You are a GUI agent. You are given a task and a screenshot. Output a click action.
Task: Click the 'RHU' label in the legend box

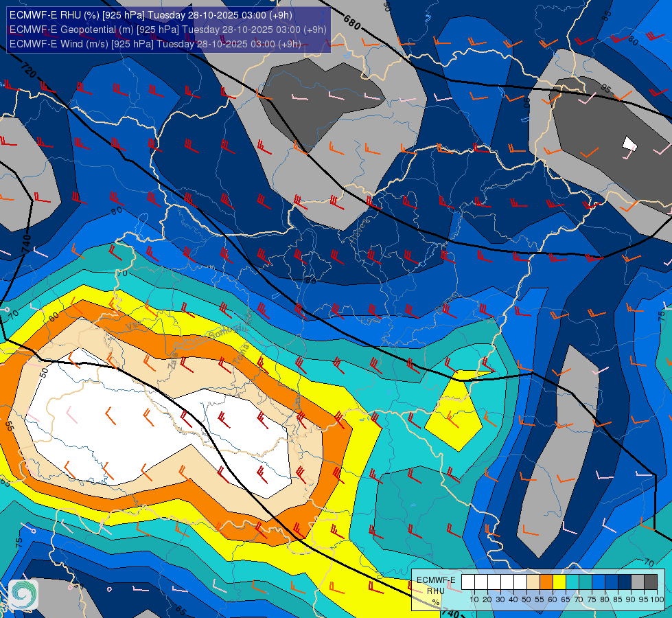[436, 591]
